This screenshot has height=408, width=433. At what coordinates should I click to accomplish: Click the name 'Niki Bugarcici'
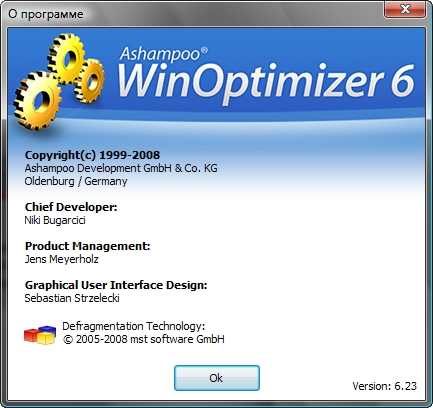tap(55, 220)
